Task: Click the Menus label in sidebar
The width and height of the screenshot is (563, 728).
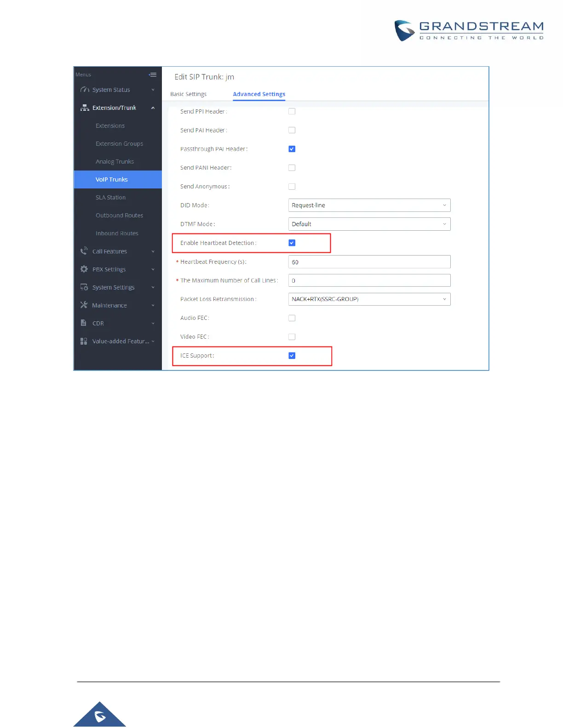Action: coord(83,74)
